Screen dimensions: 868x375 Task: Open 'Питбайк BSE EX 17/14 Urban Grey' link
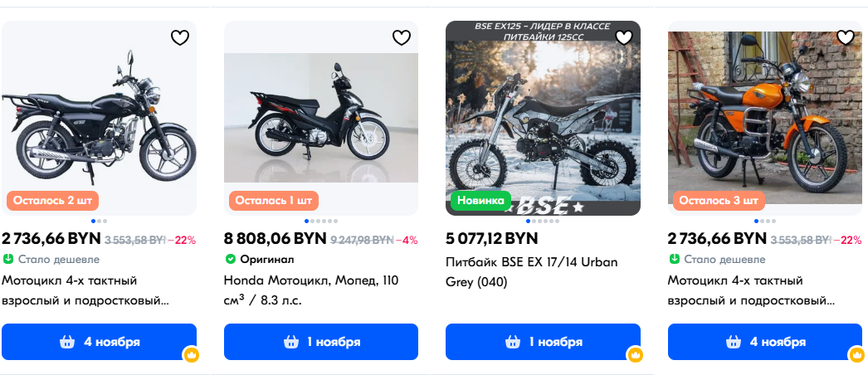[531, 271]
